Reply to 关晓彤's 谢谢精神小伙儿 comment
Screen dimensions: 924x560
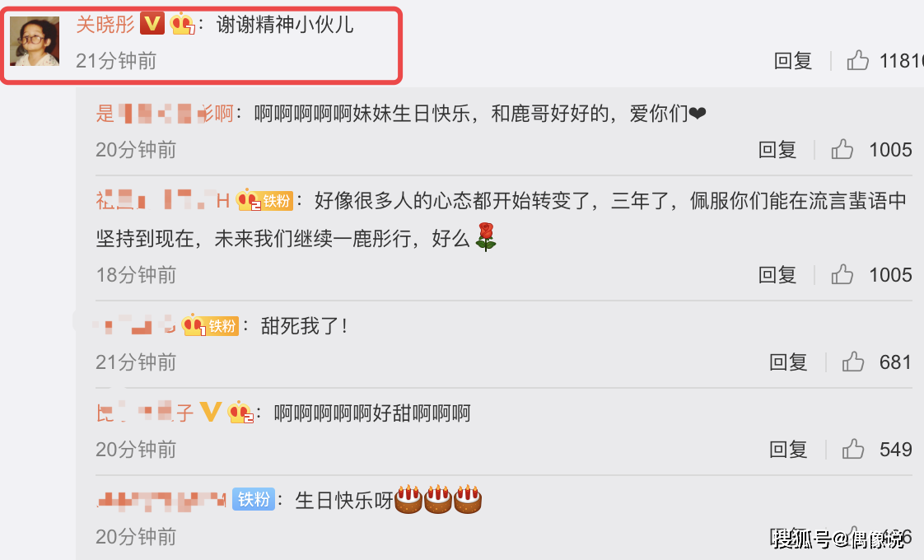[792, 60]
